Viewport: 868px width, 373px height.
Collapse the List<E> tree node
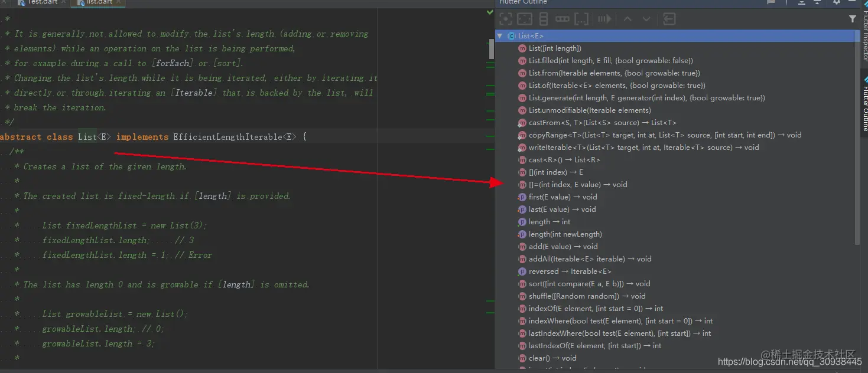[500, 36]
